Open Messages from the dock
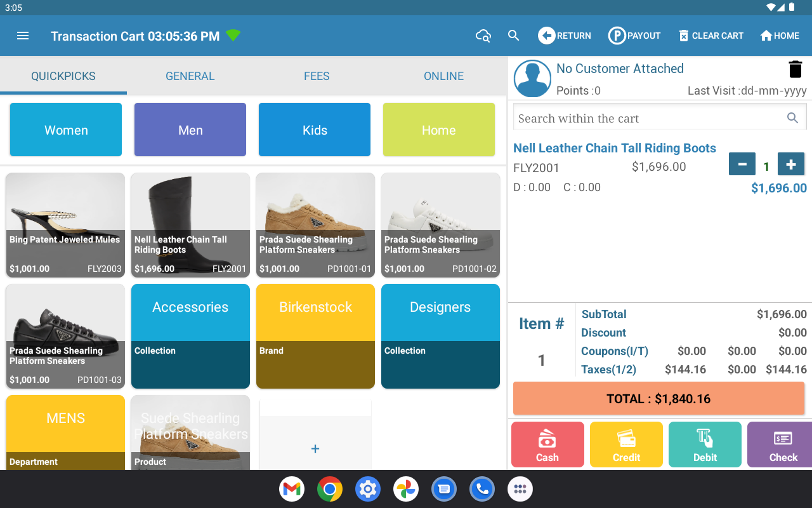812x508 pixels. (x=444, y=489)
